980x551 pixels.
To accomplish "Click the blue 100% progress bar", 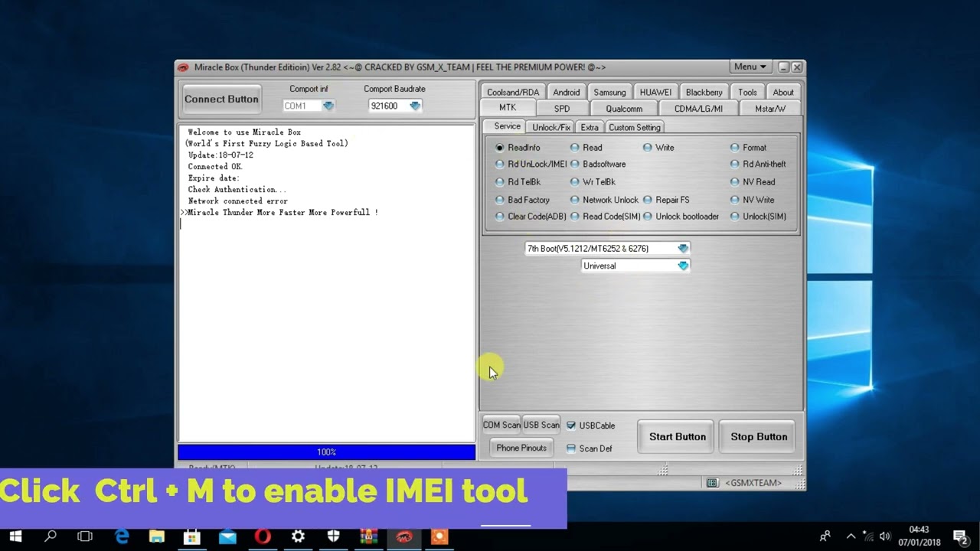I will point(327,452).
